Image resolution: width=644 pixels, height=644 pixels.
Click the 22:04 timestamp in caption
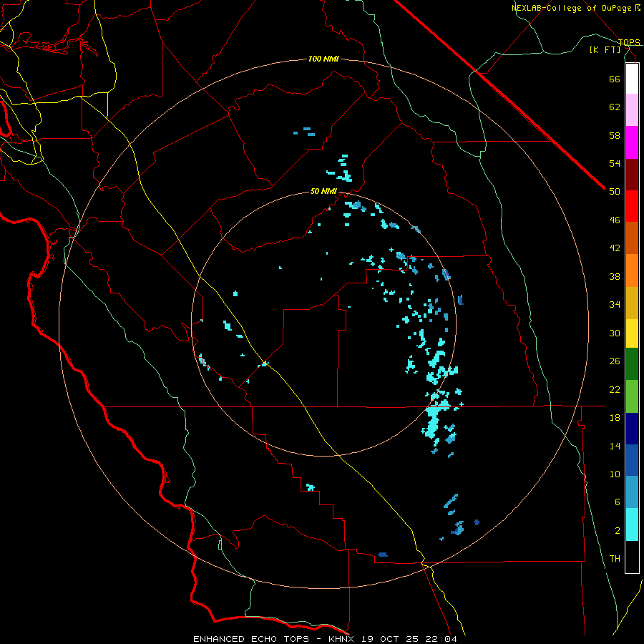(441, 639)
